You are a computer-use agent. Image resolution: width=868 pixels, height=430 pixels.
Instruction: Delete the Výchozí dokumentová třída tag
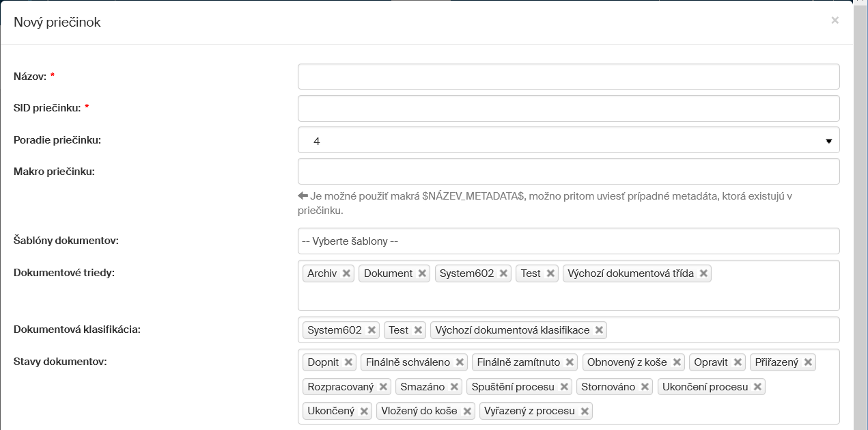click(703, 273)
